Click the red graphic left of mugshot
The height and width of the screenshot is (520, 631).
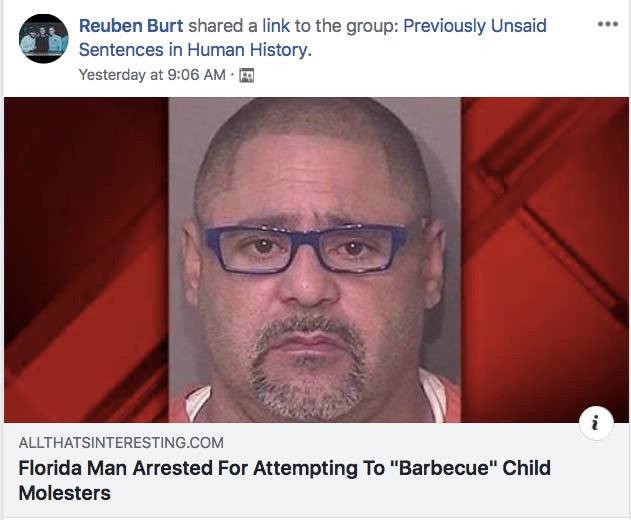pos(86,260)
